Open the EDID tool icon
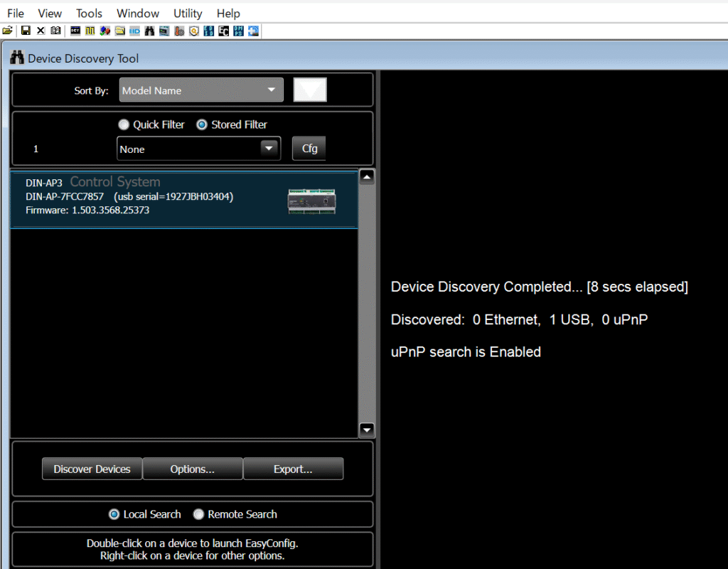 pyautogui.click(x=209, y=31)
